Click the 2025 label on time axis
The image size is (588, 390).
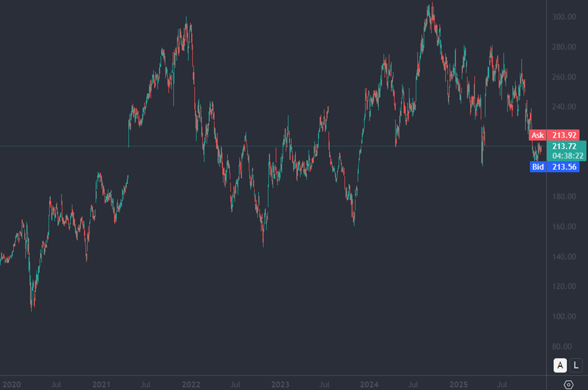pyautogui.click(x=459, y=385)
